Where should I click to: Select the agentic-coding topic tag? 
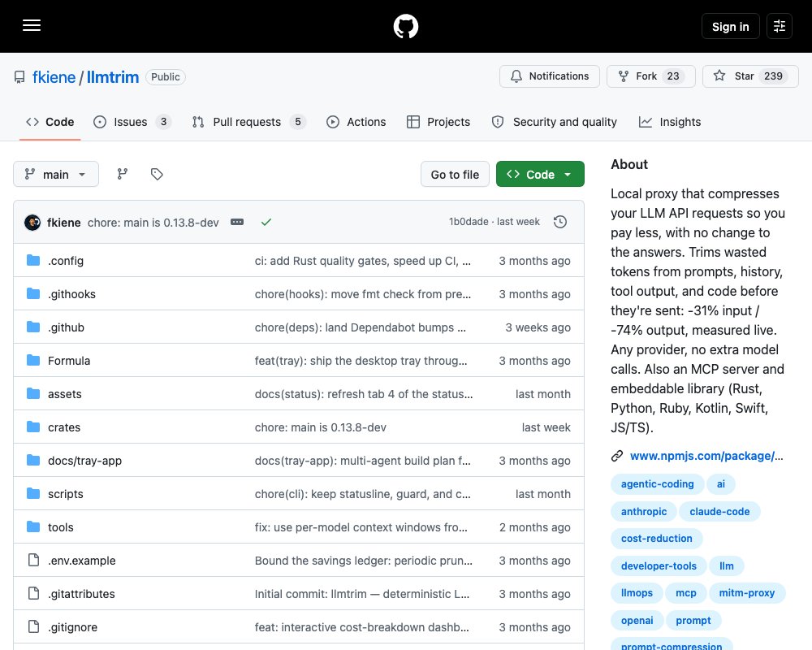(657, 483)
